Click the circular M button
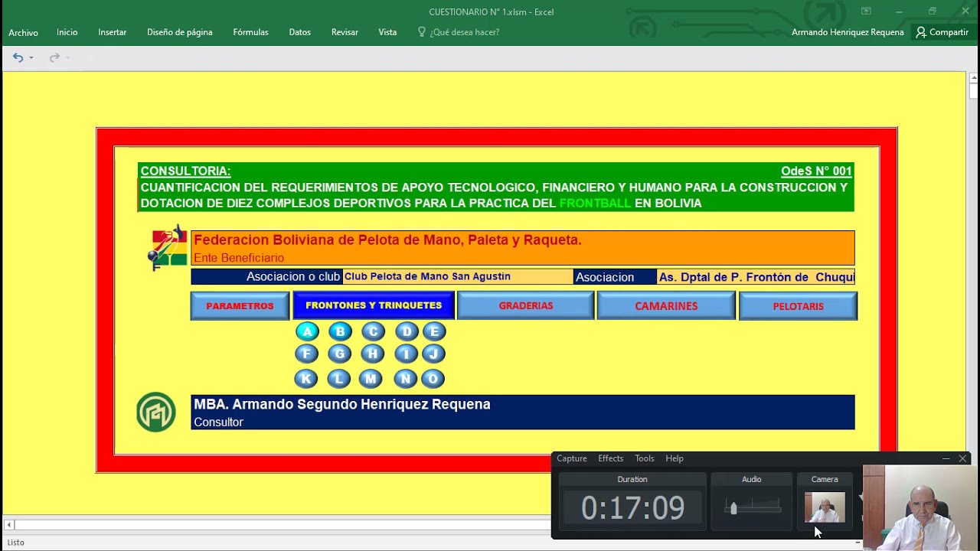The image size is (980, 551). [x=371, y=378]
